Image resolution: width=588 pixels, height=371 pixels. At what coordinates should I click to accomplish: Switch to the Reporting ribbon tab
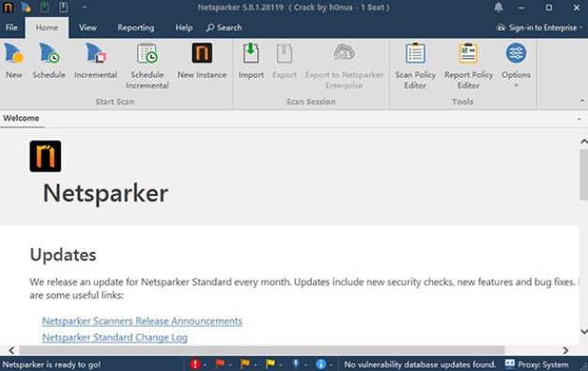136,28
